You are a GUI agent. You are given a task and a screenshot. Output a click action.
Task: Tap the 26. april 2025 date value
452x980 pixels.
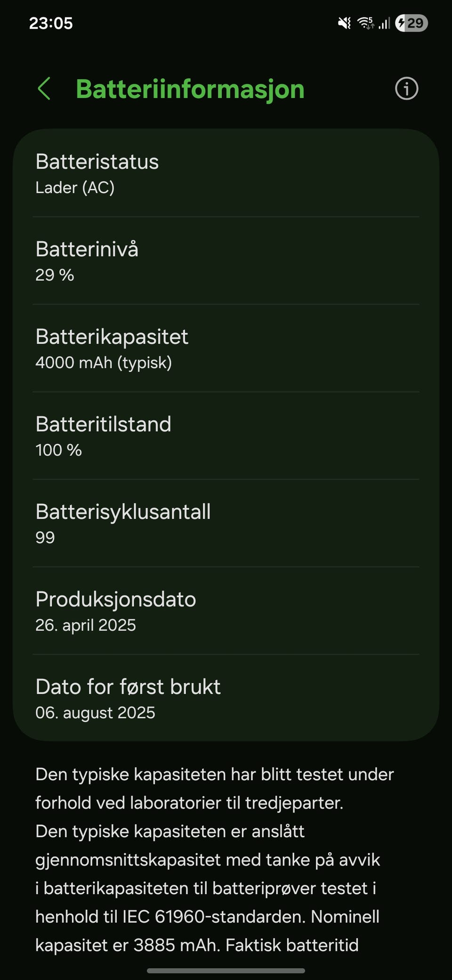pos(86,625)
